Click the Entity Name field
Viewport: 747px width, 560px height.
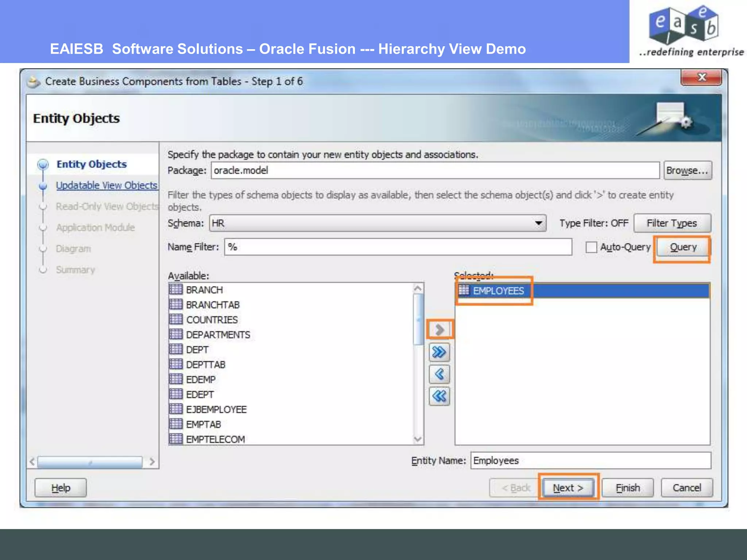(x=591, y=460)
